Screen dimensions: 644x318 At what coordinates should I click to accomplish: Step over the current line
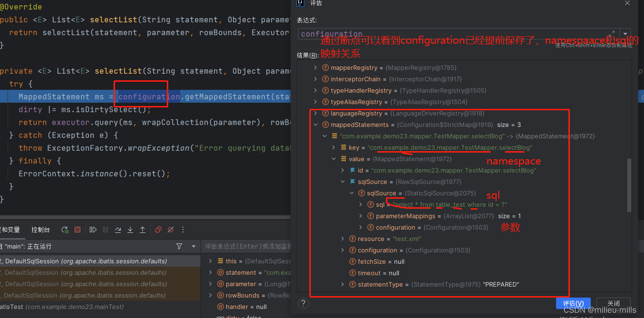click(118, 230)
